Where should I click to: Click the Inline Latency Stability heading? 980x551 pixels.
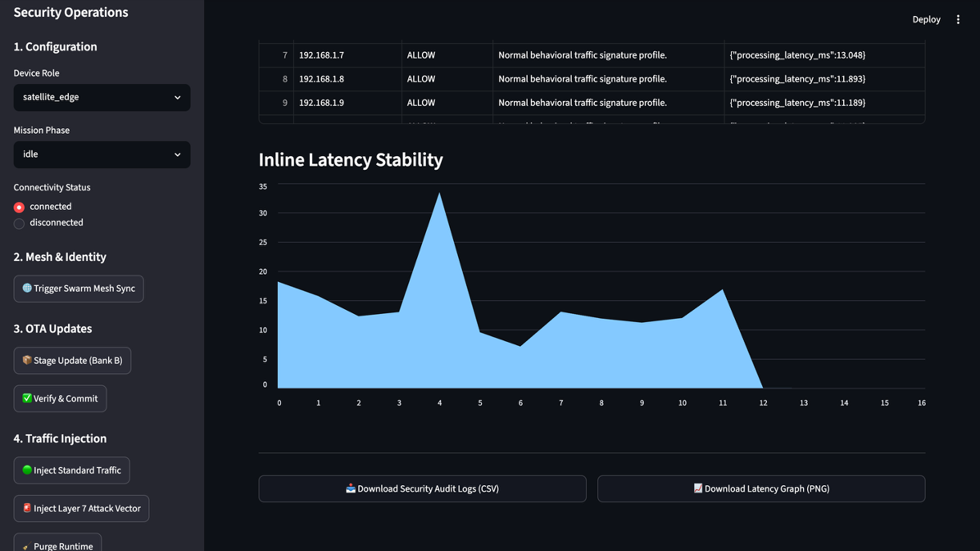pos(351,159)
